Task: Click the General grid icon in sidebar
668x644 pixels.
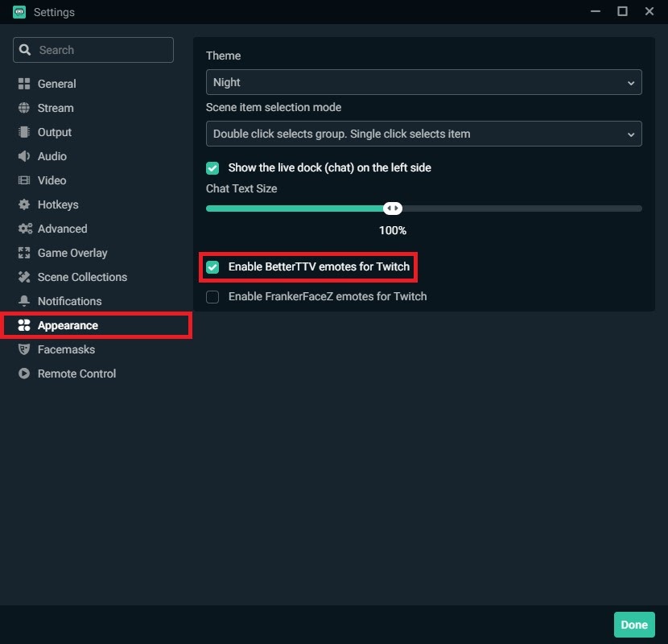Action: click(24, 84)
